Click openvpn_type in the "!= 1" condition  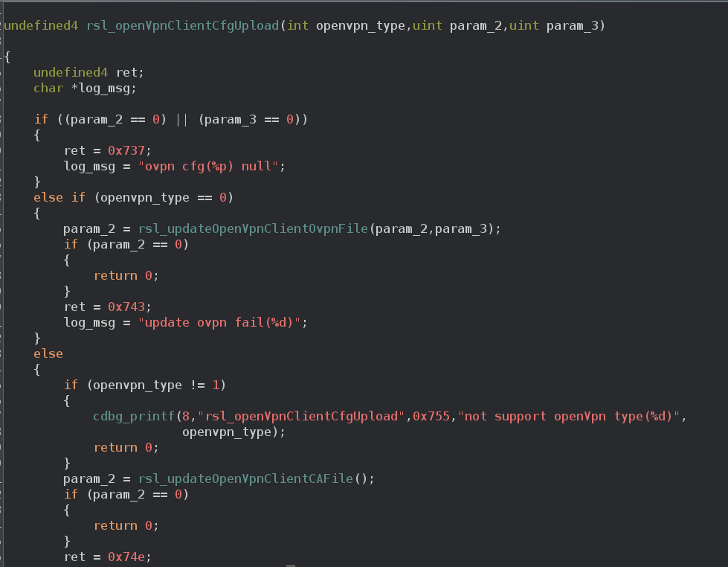[x=138, y=385]
